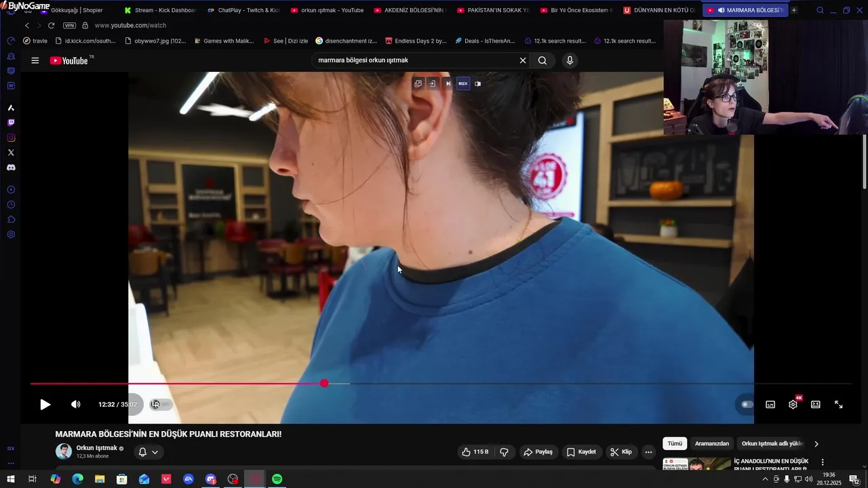Switch to the 'DÜNYANIN EN KÖTÜ' tab
Image resolution: width=868 pixels, height=488 pixels.
[x=659, y=10]
